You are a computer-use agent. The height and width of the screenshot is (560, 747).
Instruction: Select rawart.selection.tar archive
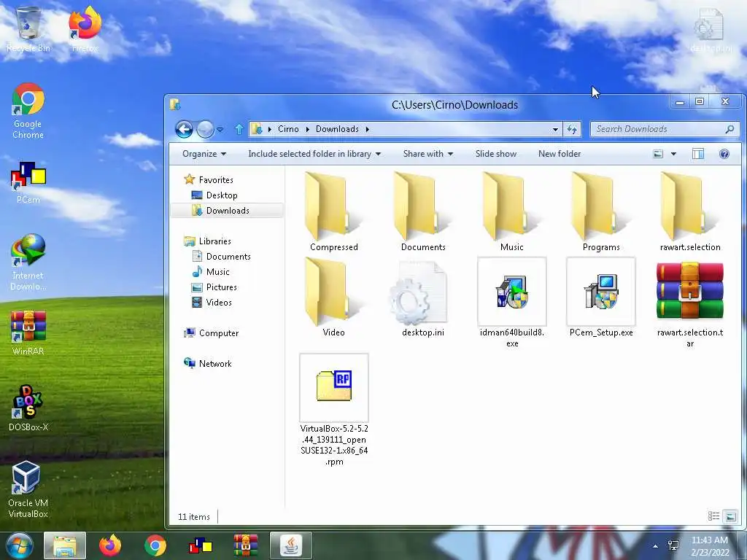690,303
